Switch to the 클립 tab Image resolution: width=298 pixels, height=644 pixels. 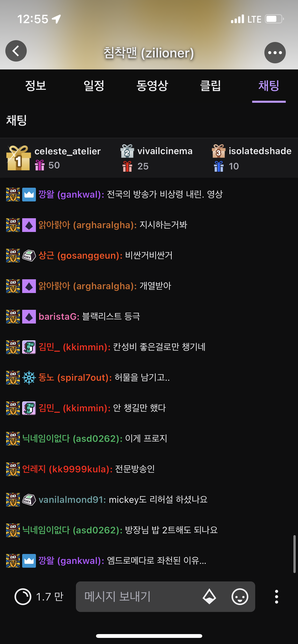pos(210,86)
